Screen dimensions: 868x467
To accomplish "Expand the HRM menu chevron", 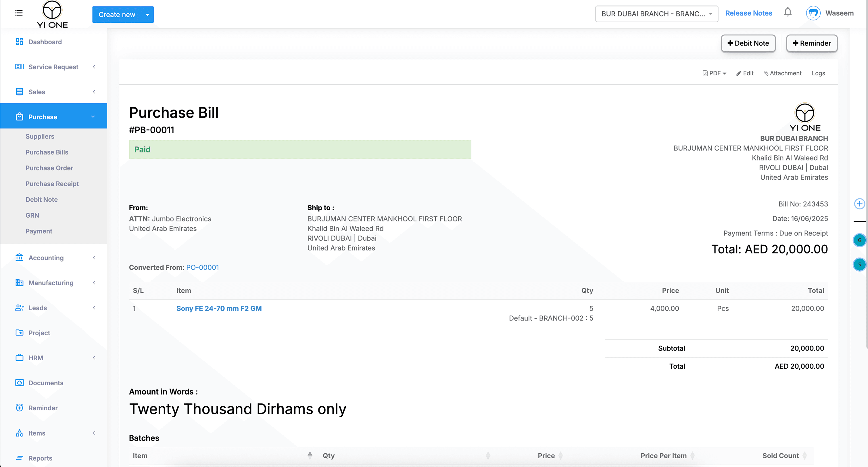I will pos(94,357).
